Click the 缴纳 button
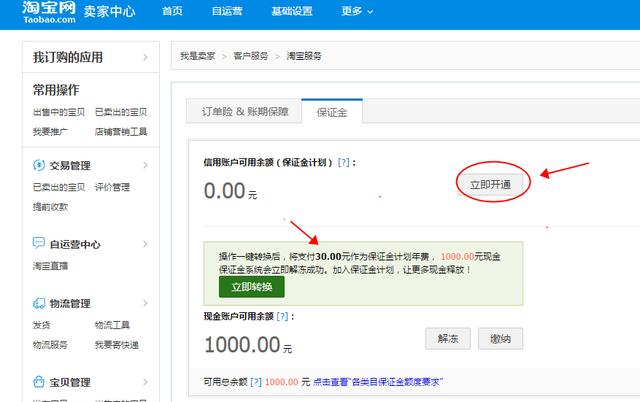 (x=500, y=338)
